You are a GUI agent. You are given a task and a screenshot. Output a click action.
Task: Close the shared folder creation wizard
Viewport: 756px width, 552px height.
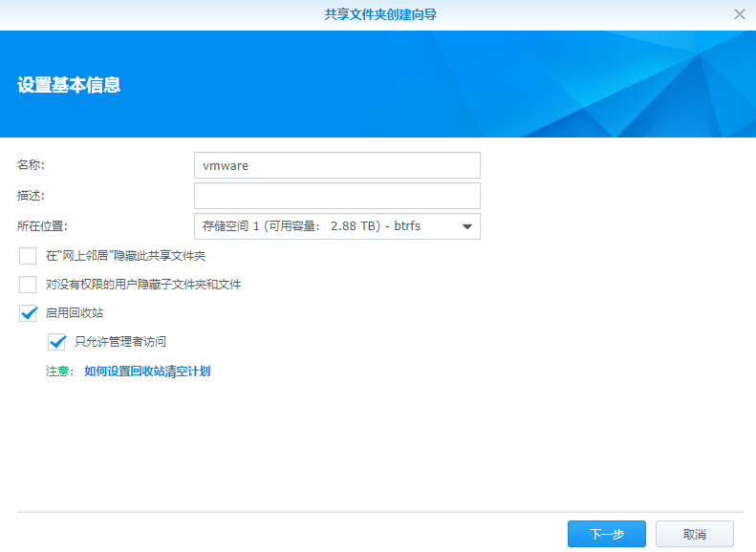tap(739, 14)
